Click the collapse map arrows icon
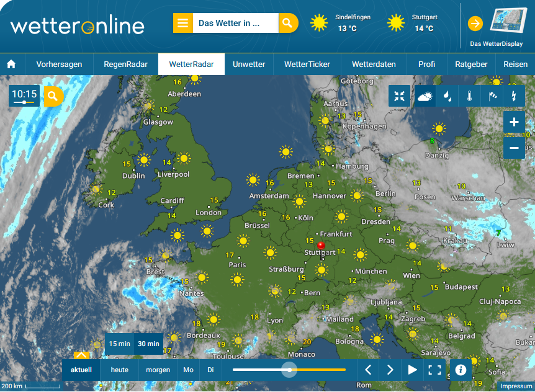This screenshot has width=535, height=392. (400, 96)
